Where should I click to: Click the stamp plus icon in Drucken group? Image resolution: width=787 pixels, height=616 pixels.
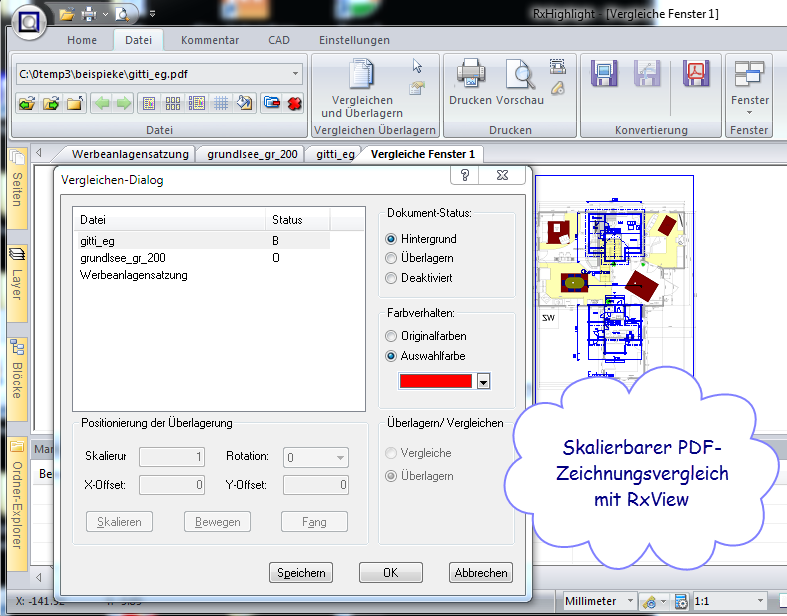click(557, 88)
